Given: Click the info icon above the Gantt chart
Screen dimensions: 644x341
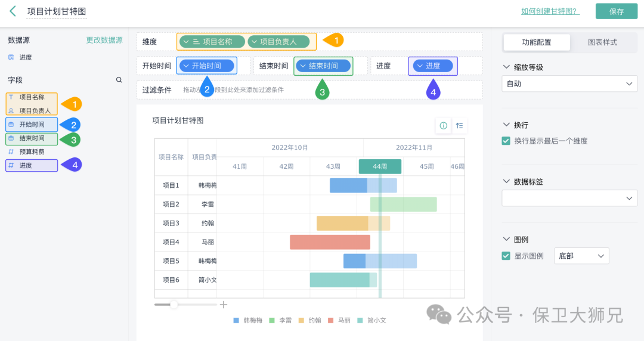Looking at the screenshot, I should 444,126.
